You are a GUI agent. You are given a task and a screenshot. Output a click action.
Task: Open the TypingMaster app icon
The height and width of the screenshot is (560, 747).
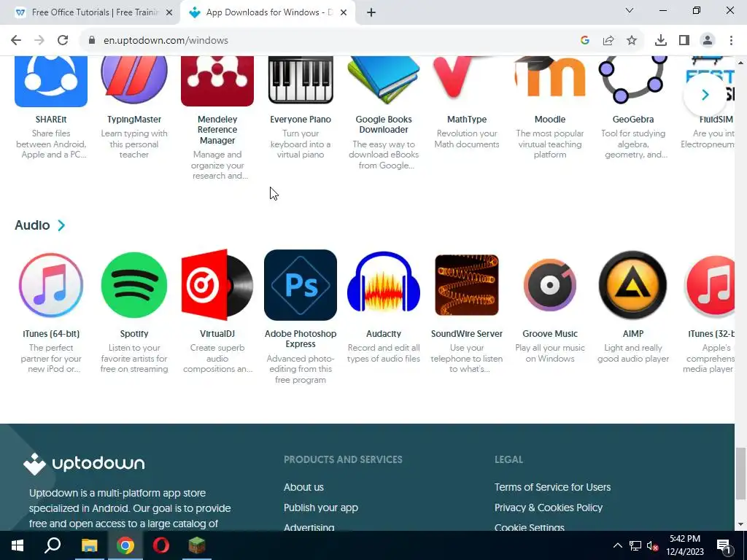pos(134,80)
